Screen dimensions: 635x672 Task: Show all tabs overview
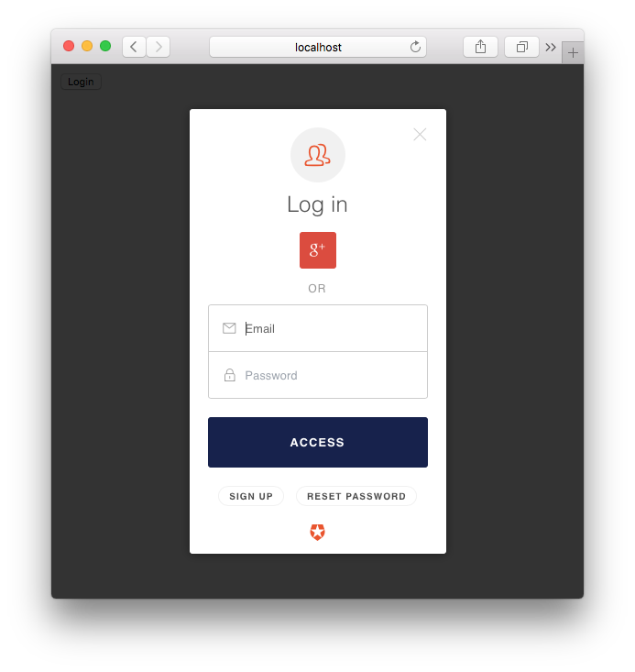click(521, 47)
